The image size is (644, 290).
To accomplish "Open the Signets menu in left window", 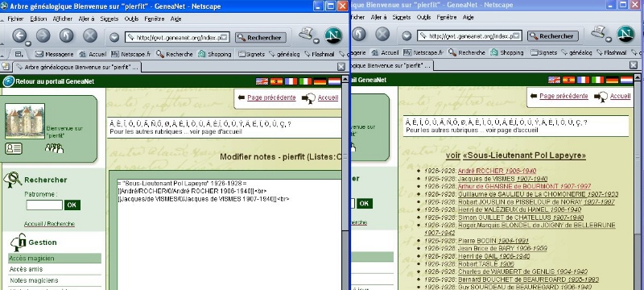I will pyautogui.click(x=109, y=19).
